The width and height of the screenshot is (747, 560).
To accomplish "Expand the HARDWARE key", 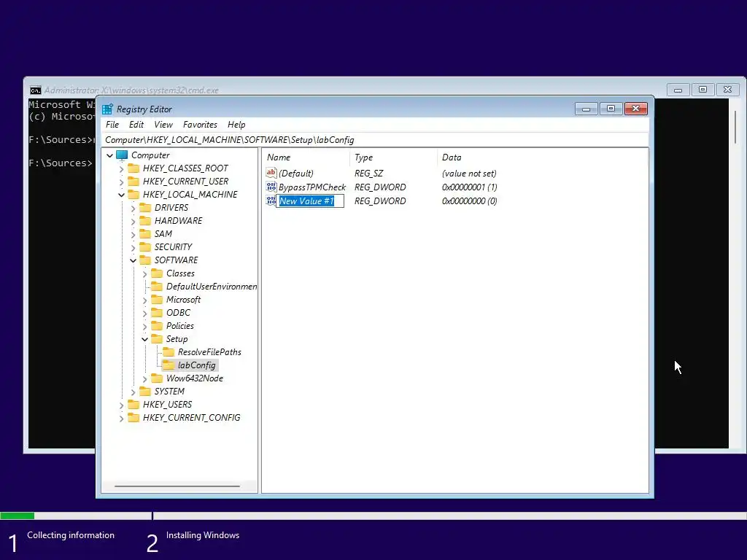I will click(133, 221).
